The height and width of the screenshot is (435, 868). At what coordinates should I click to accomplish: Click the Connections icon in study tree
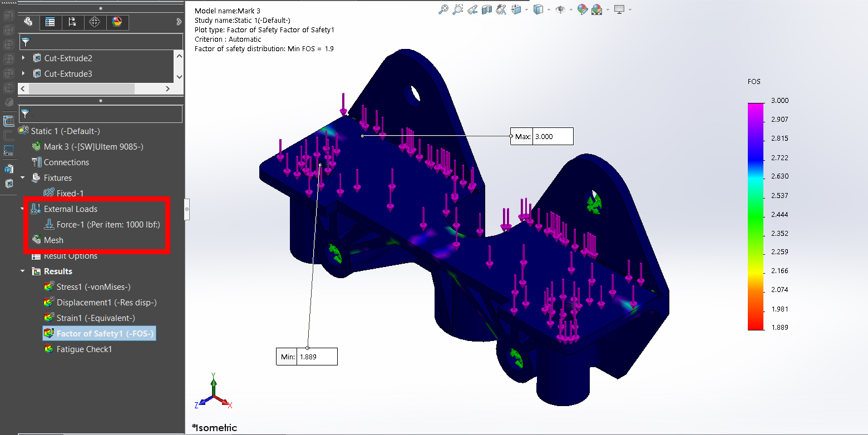pyautogui.click(x=37, y=162)
